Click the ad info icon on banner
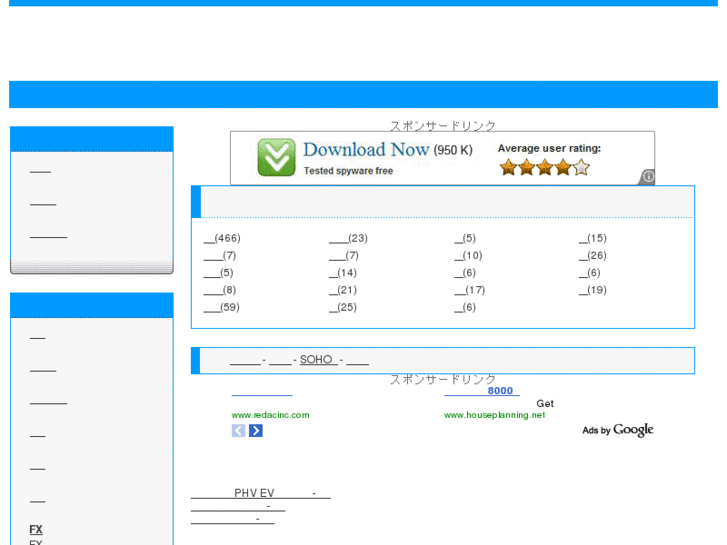727x545 pixels. click(648, 176)
